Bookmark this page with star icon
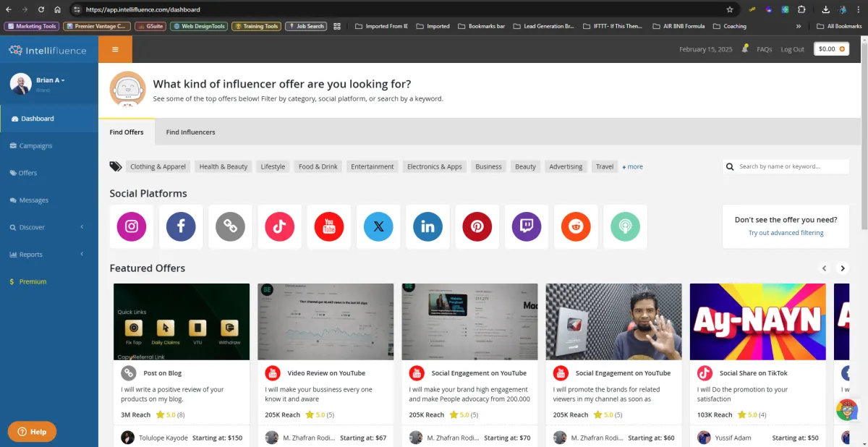The height and width of the screenshot is (447, 868). [x=730, y=9]
